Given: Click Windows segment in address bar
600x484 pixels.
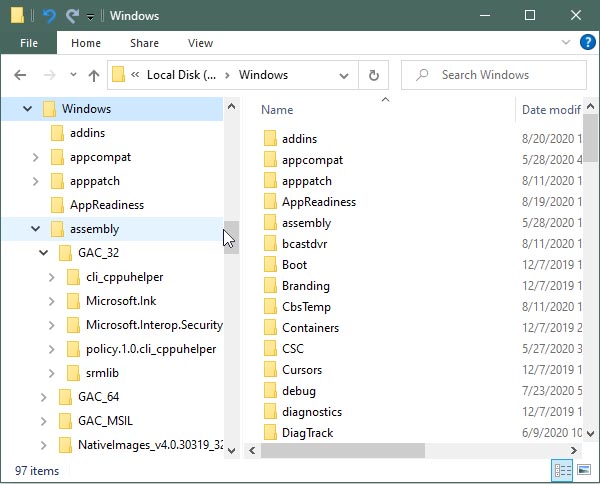Looking at the screenshot, I should [x=263, y=75].
